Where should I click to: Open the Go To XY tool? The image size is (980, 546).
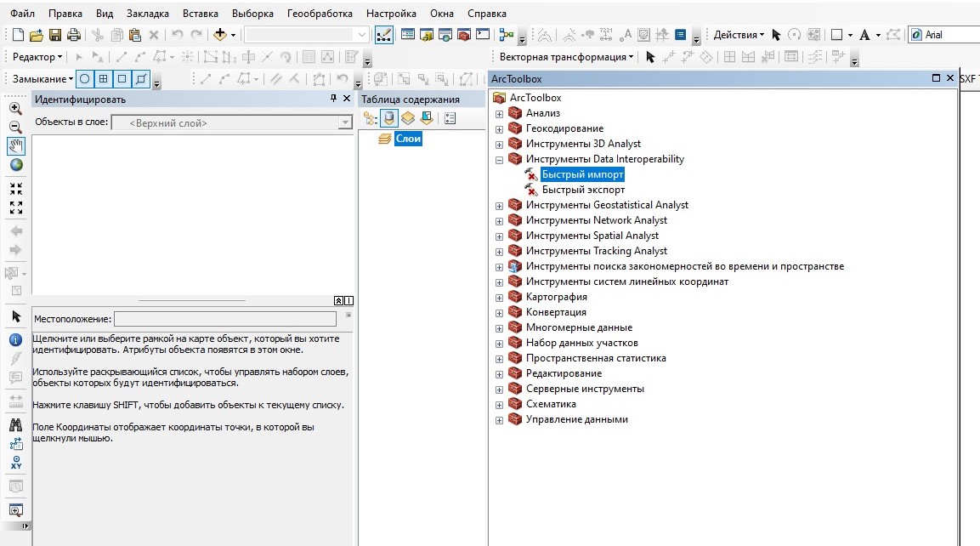[x=15, y=463]
